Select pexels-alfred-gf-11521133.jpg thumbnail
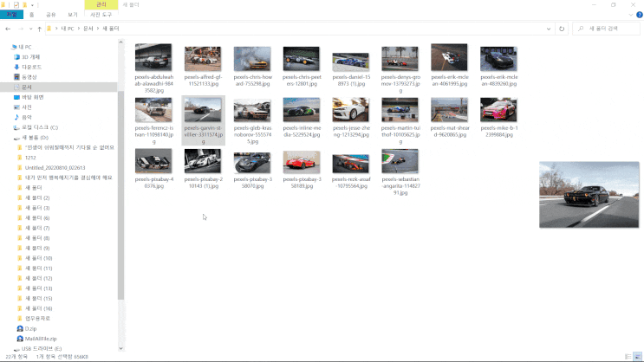644x362 pixels. coord(203,59)
